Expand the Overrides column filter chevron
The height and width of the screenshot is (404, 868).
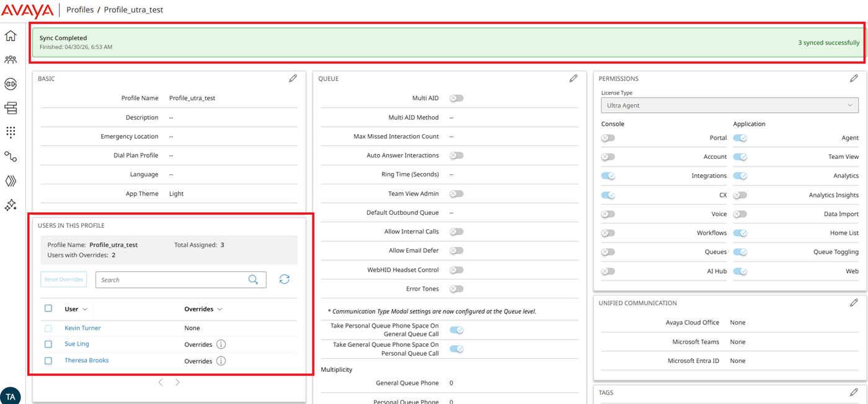tap(219, 309)
